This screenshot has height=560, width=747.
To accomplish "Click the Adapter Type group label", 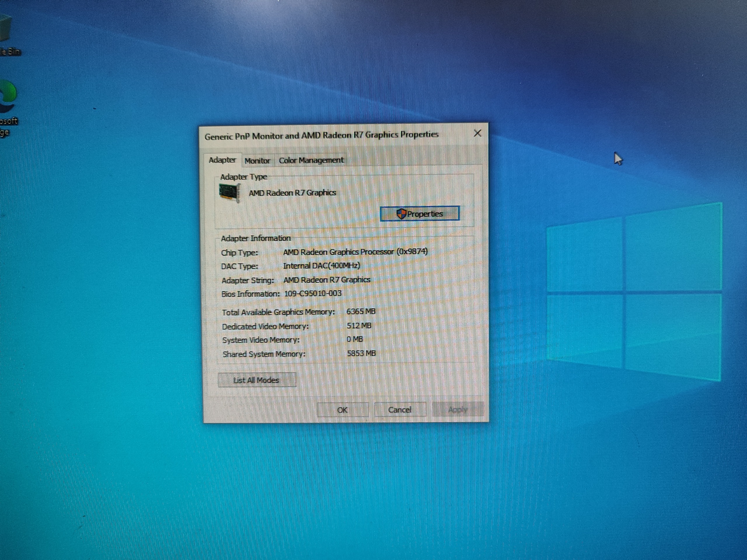I will (x=243, y=177).
